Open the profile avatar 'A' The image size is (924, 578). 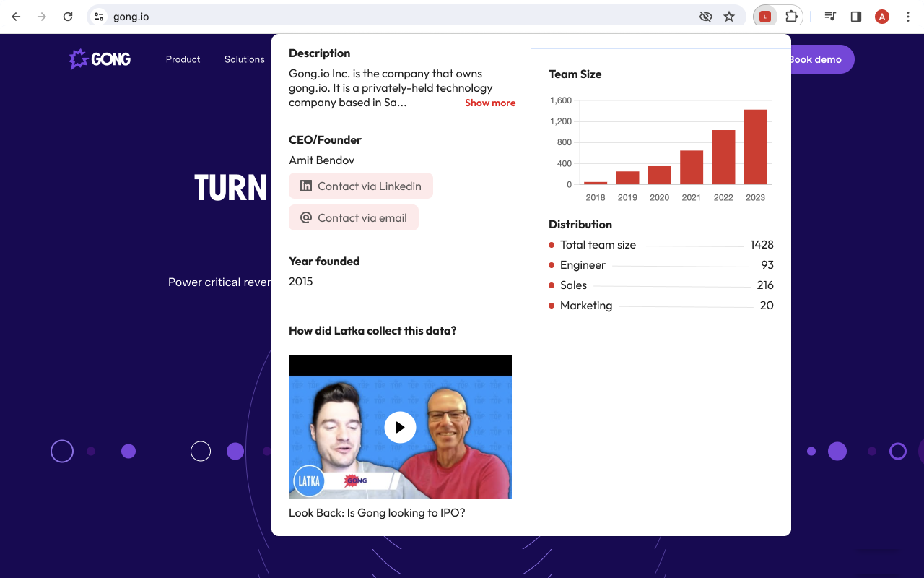(x=882, y=17)
